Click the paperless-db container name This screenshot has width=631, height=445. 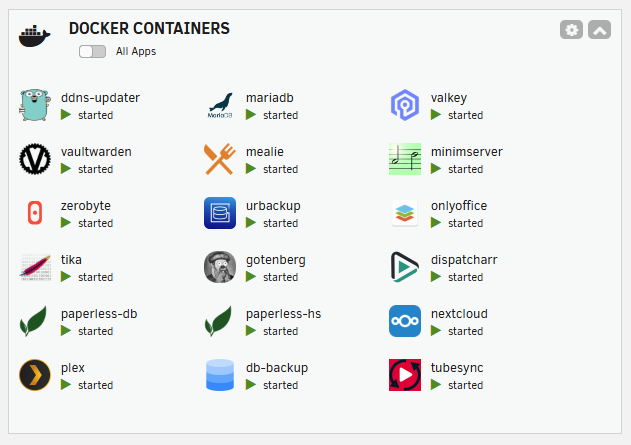(x=99, y=314)
